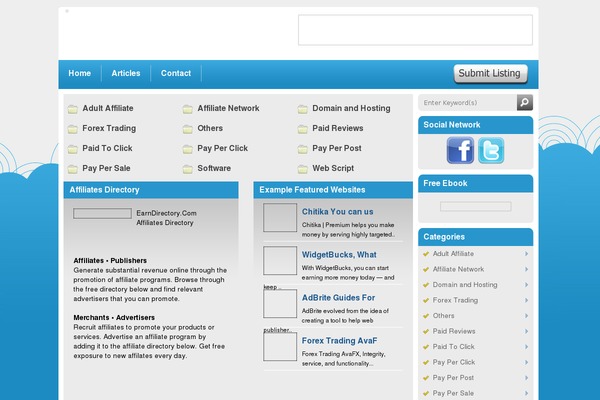Click the Submit Listing button

pos(490,73)
